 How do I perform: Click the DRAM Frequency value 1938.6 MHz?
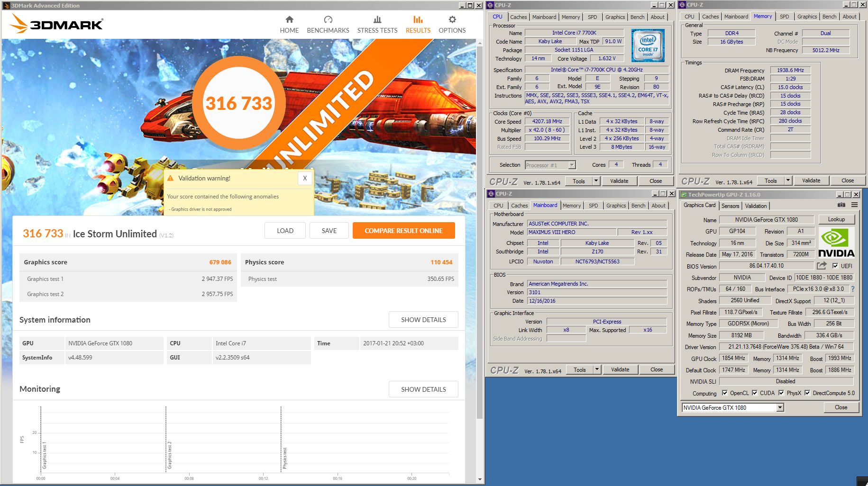(x=790, y=70)
